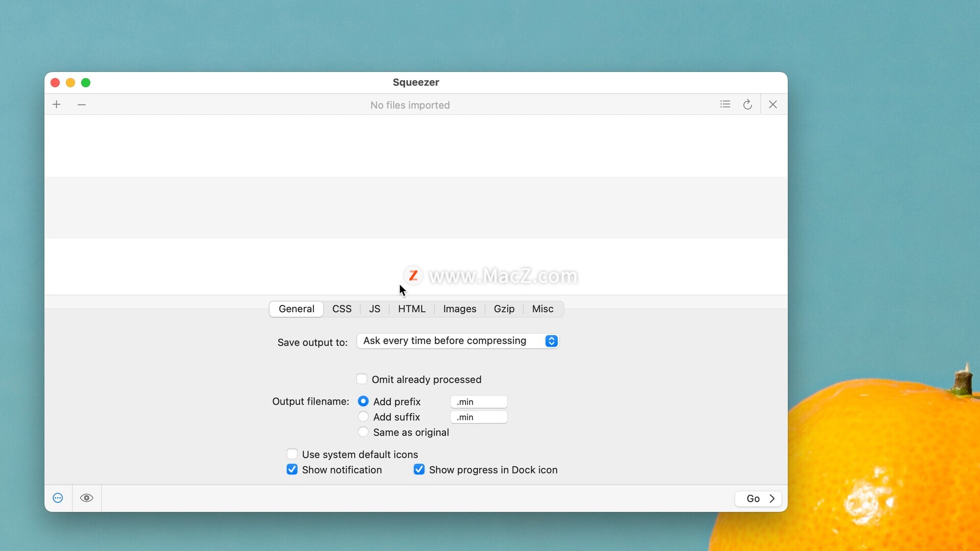980x551 pixels.
Task: Uncheck Show progress in Dock icon
Action: coord(419,469)
